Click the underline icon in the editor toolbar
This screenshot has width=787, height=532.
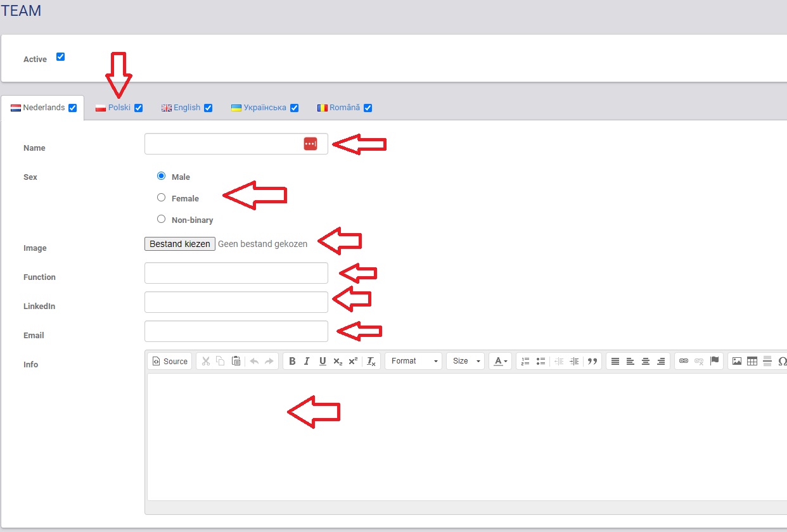(323, 361)
